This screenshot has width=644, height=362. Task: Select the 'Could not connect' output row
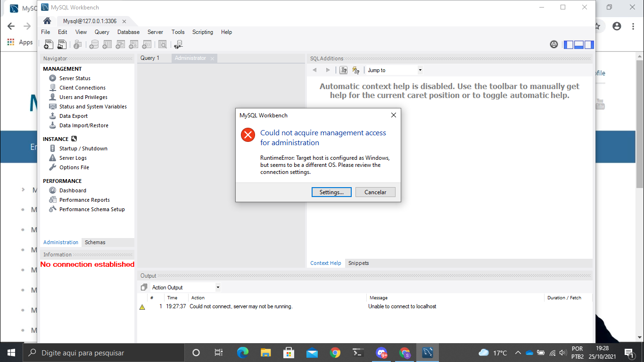pos(364,306)
